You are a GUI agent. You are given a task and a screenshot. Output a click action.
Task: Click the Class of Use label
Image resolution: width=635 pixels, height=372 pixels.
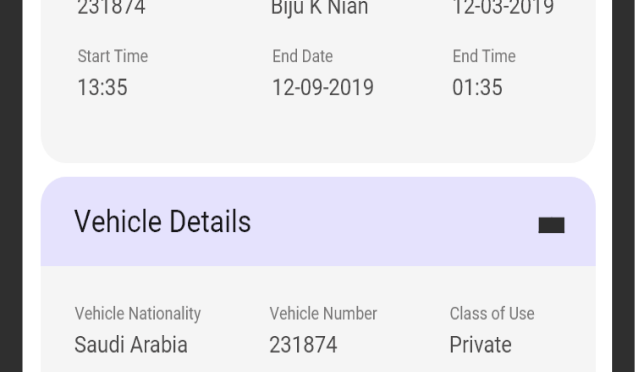pyautogui.click(x=492, y=314)
